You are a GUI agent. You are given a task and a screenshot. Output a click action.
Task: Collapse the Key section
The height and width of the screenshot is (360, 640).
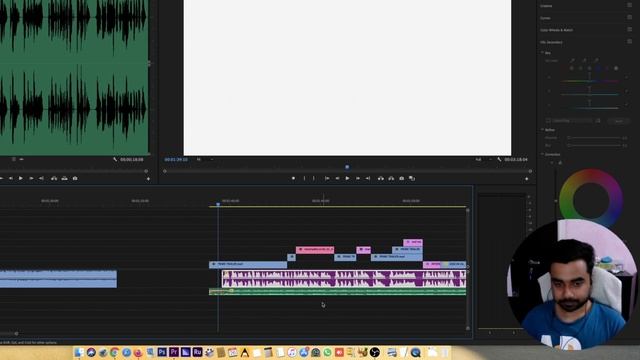[x=542, y=53]
